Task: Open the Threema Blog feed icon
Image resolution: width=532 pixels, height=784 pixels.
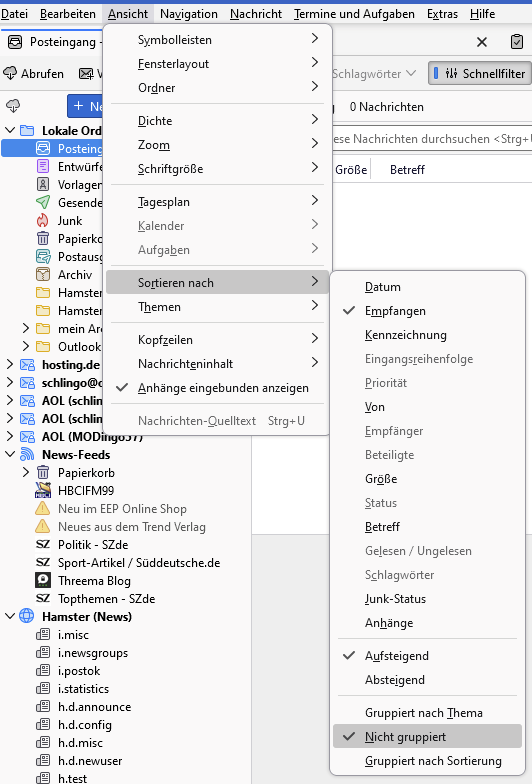Action: click(43, 580)
